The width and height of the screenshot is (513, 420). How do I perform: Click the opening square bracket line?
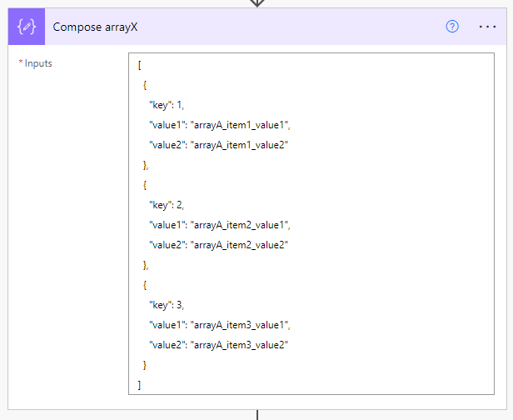tap(140, 65)
